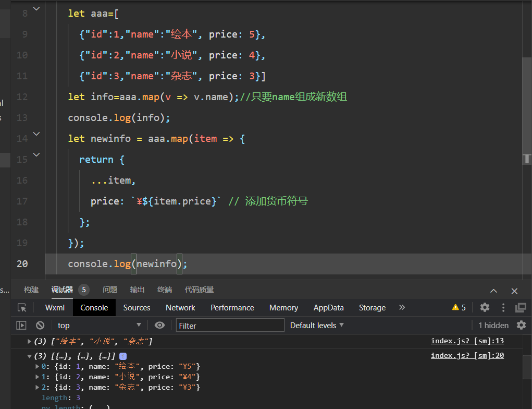Open the DevTools settings gear
The height and width of the screenshot is (409, 532).
[485, 308]
